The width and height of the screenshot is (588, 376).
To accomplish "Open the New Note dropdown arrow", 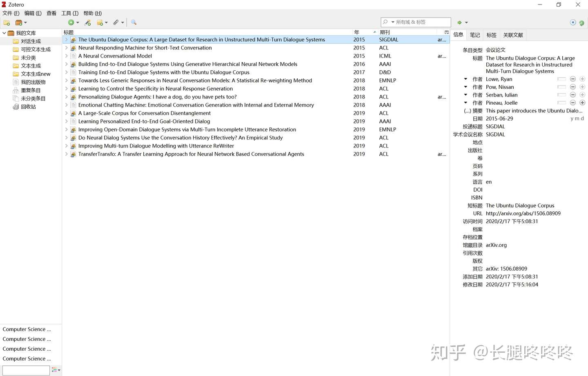I will [x=106, y=23].
